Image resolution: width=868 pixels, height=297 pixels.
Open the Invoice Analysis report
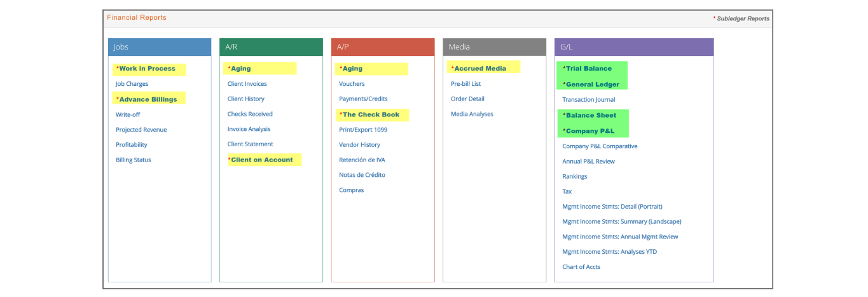coord(249,129)
